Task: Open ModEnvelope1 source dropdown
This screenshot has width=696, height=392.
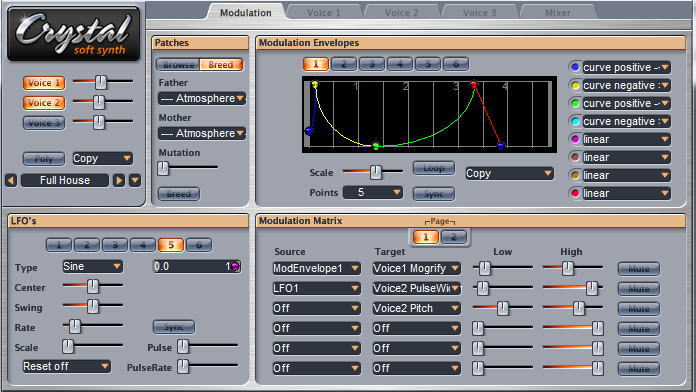Action: click(316, 268)
